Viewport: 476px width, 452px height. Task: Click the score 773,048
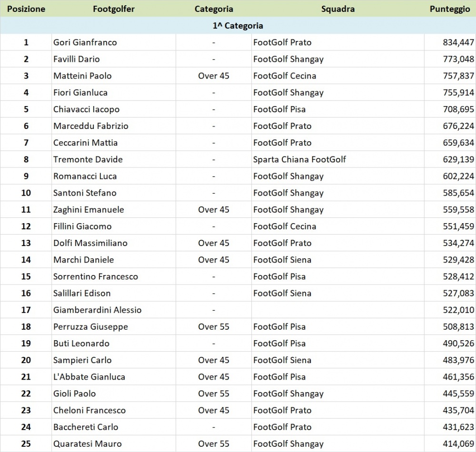click(x=458, y=59)
